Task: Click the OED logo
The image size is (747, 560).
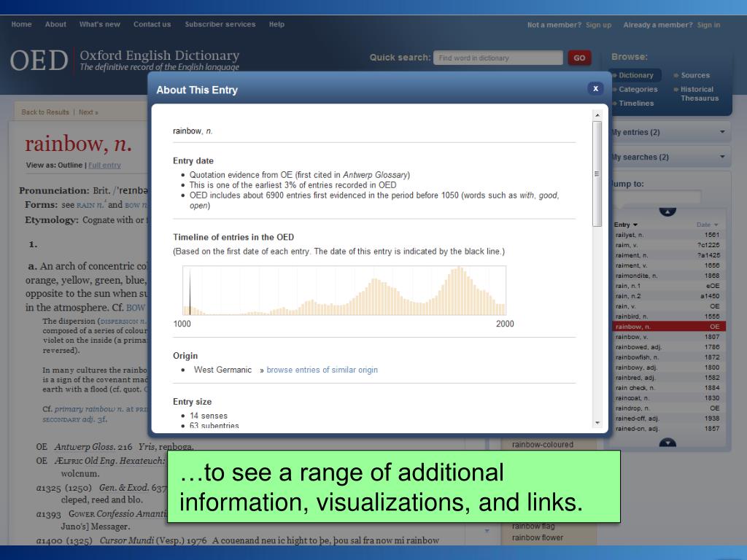Action: coord(39,61)
